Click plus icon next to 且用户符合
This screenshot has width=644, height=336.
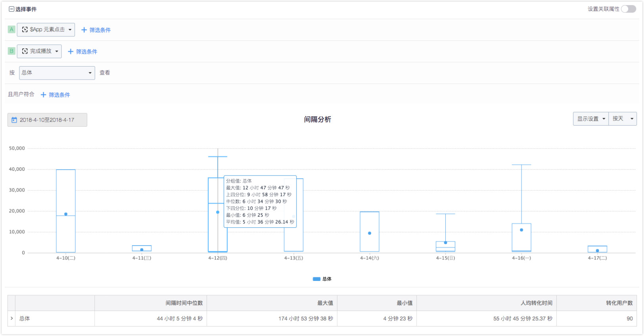44,95
